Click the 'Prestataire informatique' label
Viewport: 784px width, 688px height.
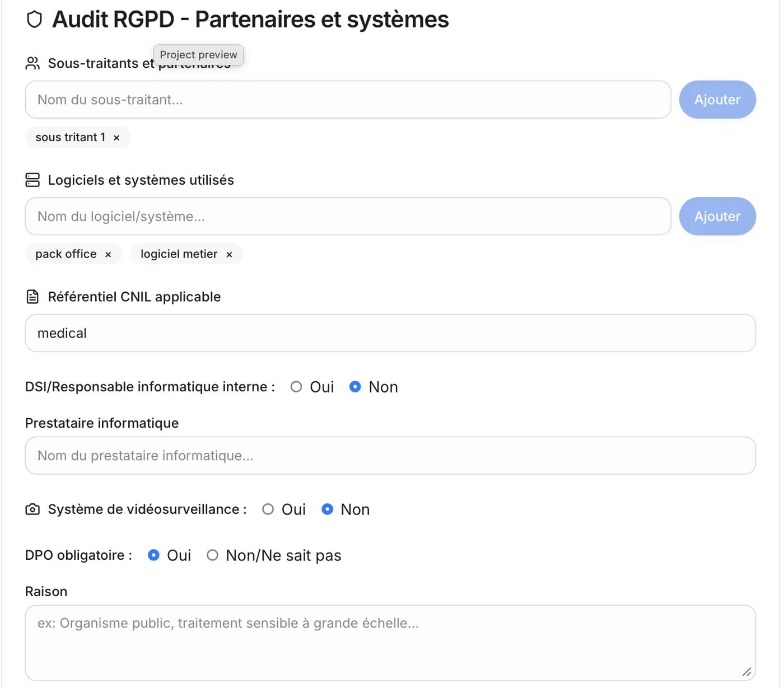point(102,423)
